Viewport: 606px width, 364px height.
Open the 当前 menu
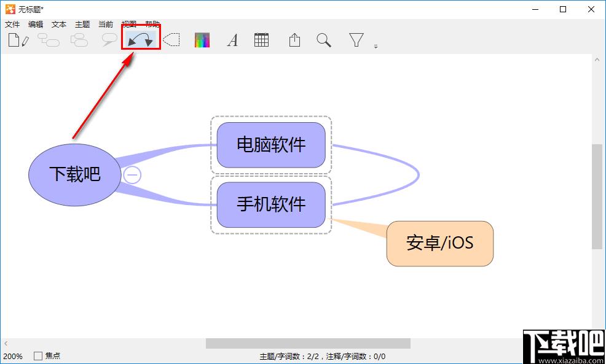click(106, 25)
